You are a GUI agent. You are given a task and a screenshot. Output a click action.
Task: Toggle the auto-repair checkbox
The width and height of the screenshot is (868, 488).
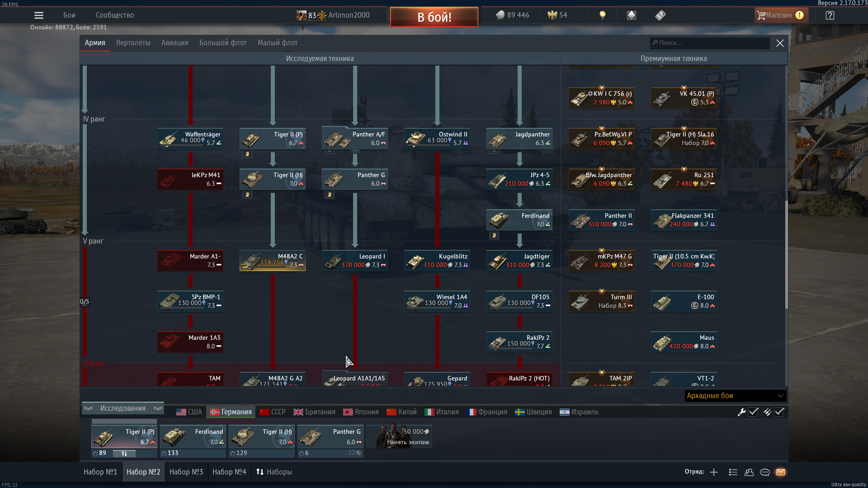pyautogui.click(x=754, y=412)
